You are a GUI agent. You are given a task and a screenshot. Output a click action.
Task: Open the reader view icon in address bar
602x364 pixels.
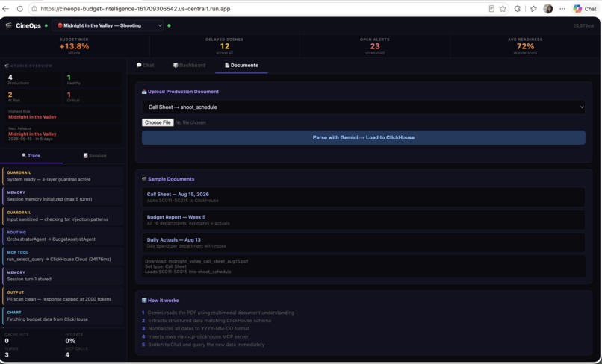click(x=491, y=8)
